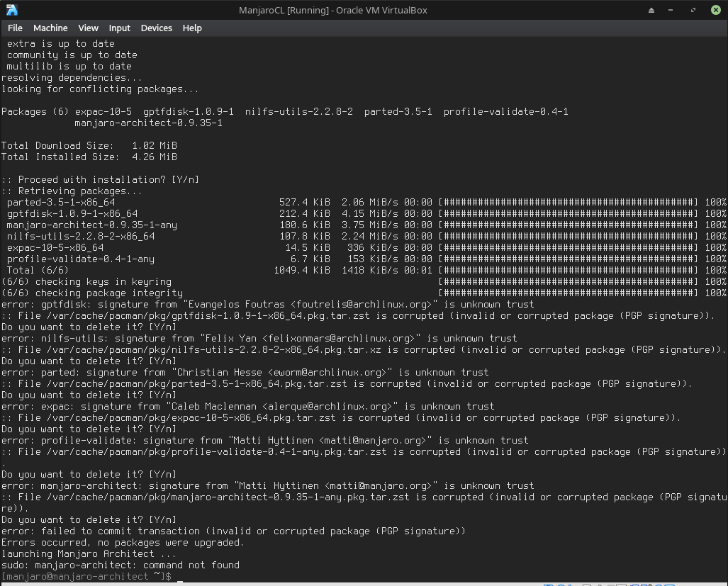Image resolution: width=728 pixels, height=586 pixels.
Task: Click the "error: failed to commit transaction" line
Action: coord(233,531)
